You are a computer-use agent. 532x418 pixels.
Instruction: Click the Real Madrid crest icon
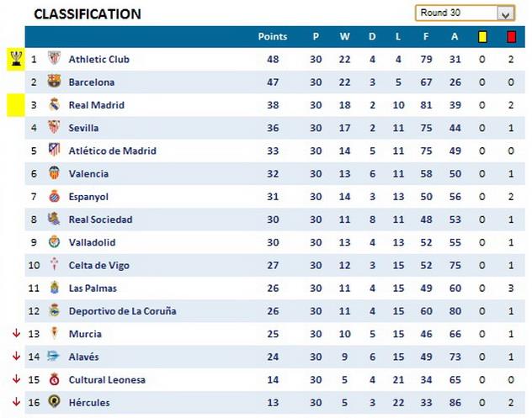pyautogui.click(x=54, y=105)
